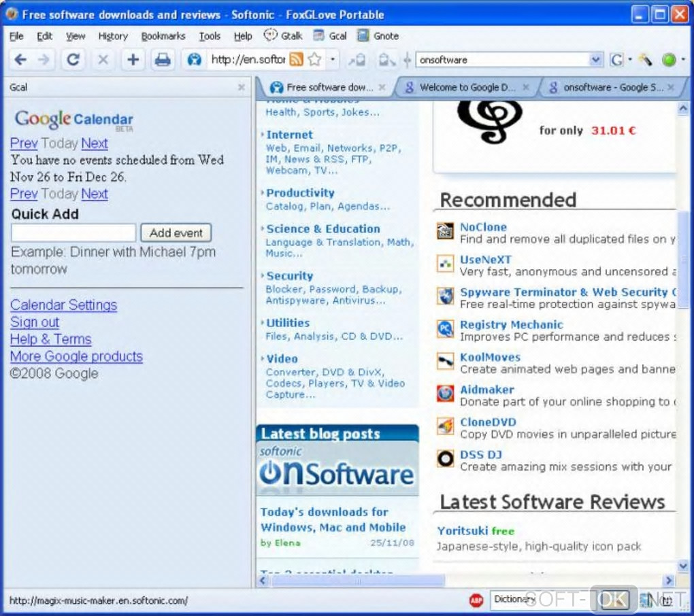Viewport: 694px width, 616px height.
Task: Close the Free software downloads tab
Action: pyautogui.click(x=382, y=87)
